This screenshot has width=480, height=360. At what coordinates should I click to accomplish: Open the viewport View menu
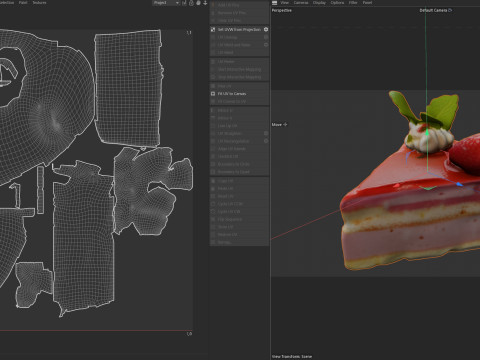pyautogui.click(x=284, y=3)
